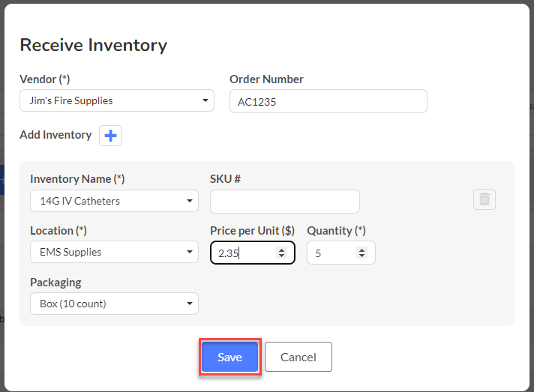Decrease Price per Unit with down arrow
This screenshot has height=392, width=534.
click(281, 256)
